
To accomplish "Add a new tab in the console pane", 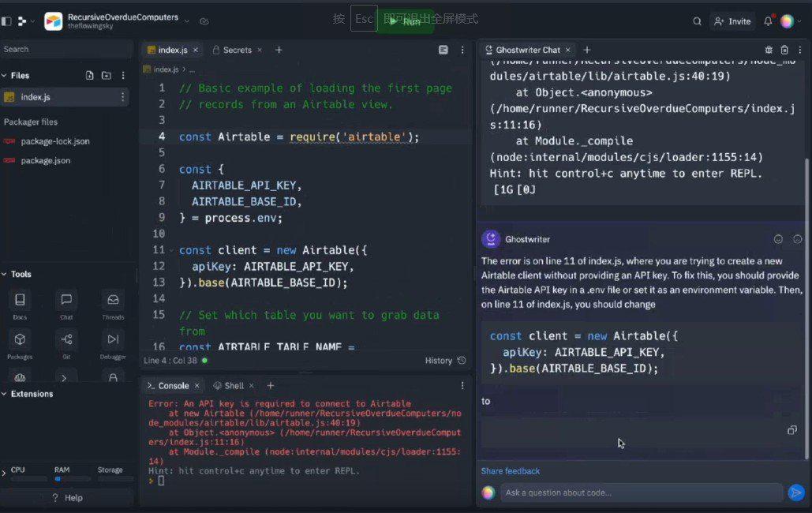I will (x=271, y=386).
